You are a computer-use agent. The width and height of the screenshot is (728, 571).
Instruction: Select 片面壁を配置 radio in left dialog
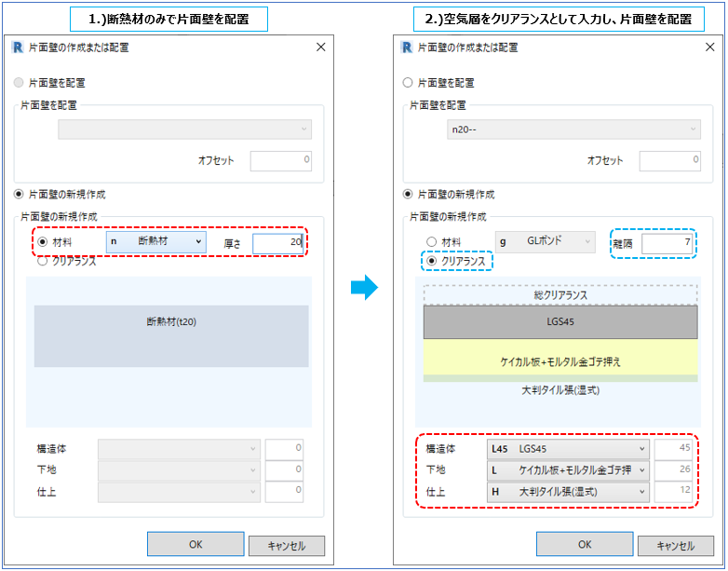pos(19,83)
